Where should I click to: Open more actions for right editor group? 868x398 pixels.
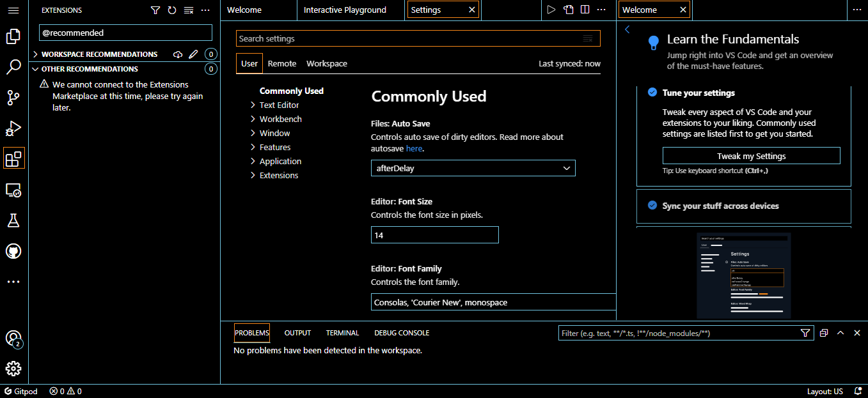(857, 10)
